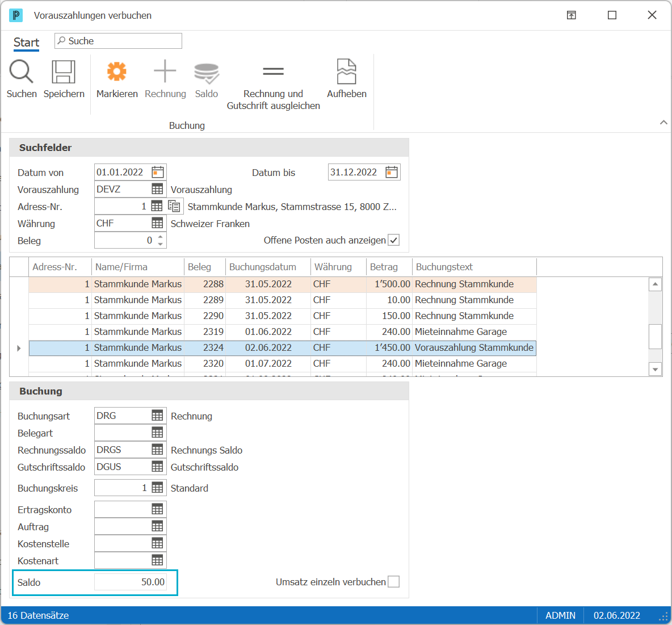Increase the Beleg value with up arrow
The height and width of the screenshot is (625, 672).
point(160,237)
